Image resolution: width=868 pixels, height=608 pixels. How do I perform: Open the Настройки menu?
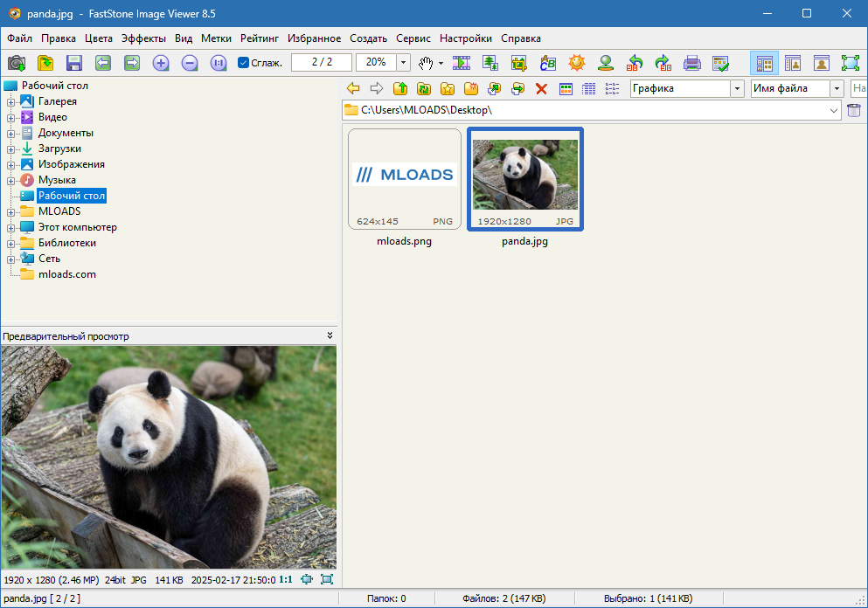click(466, 38)
